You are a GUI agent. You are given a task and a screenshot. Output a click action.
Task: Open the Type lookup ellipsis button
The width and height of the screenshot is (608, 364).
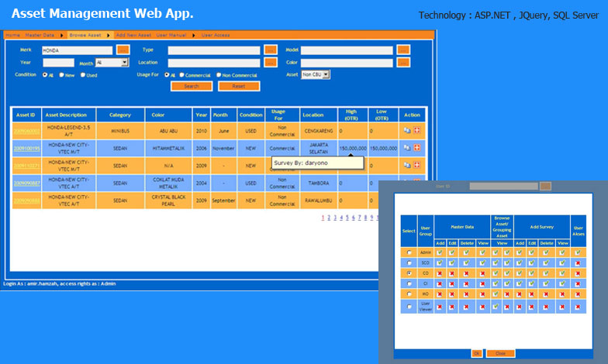point(271,50)
